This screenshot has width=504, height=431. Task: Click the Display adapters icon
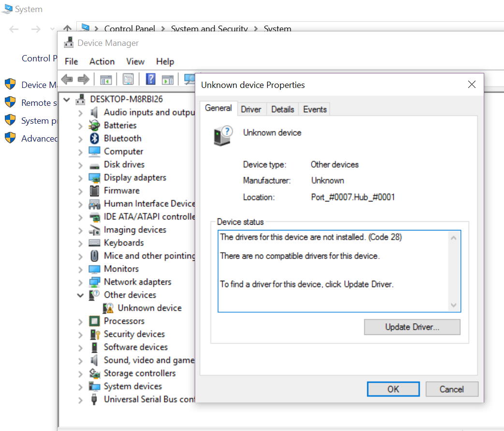[x=94, y=178]
